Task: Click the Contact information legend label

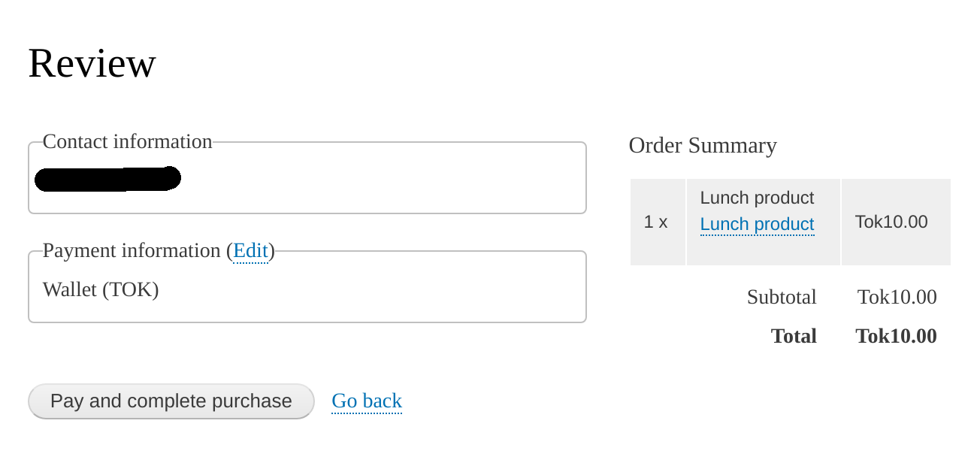Action: coord(127,142)
